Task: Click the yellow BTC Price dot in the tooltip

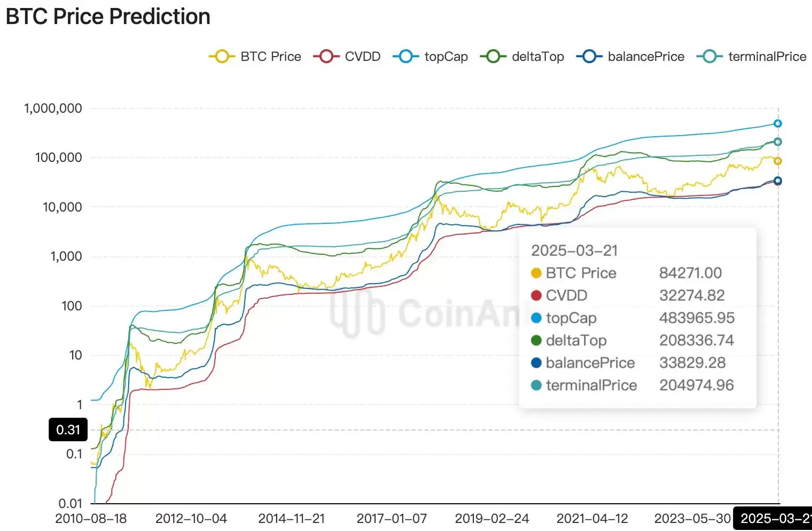Action: coord(536,273)
